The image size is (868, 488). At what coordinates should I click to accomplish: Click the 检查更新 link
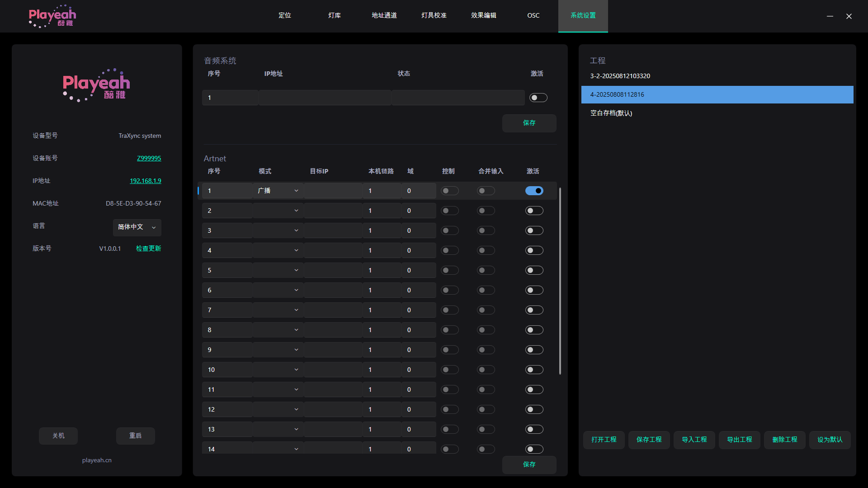pyautogui.click(x=148, y=249)
